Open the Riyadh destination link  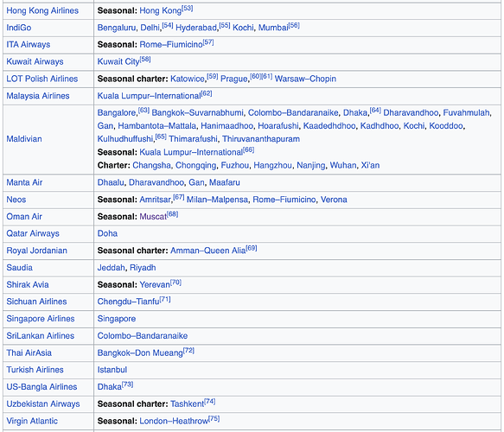[x=143, y=268]
